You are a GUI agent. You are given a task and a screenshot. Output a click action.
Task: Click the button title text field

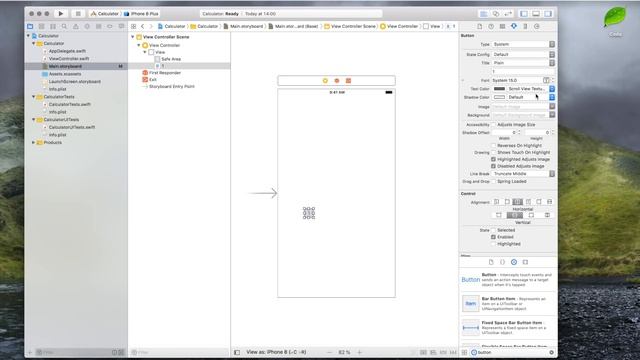523,71
